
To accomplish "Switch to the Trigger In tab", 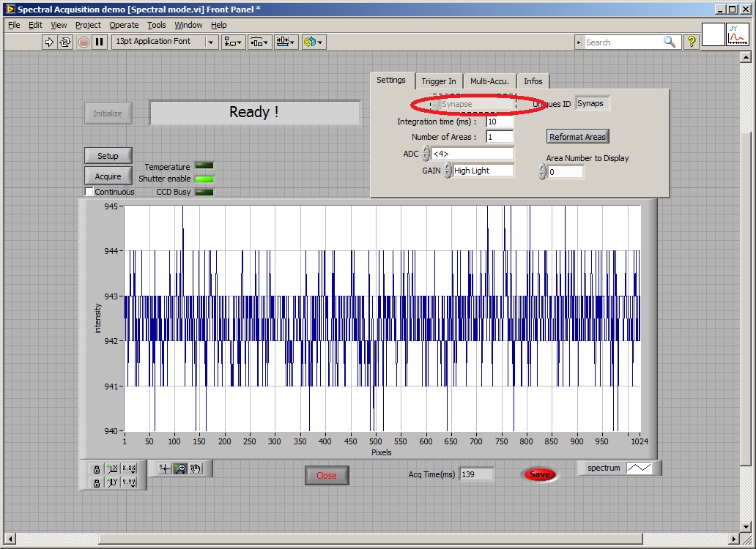I will [x=439, y=81].
